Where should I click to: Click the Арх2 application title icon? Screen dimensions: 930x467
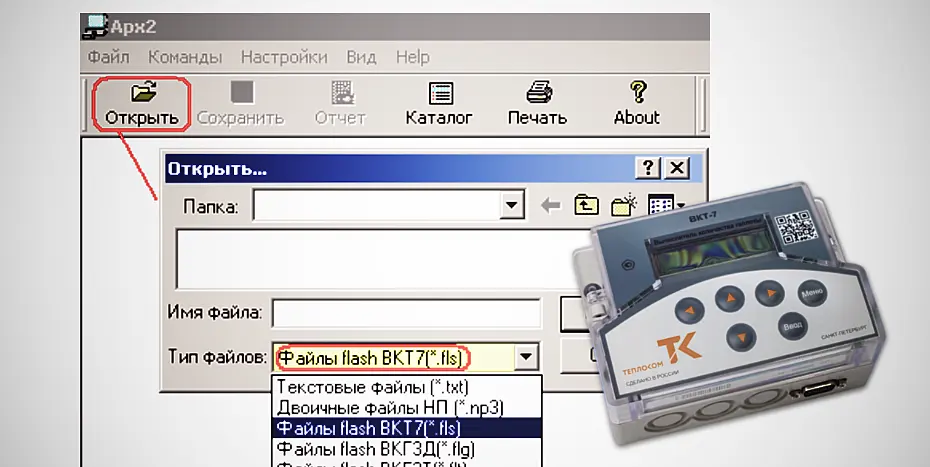95,27
